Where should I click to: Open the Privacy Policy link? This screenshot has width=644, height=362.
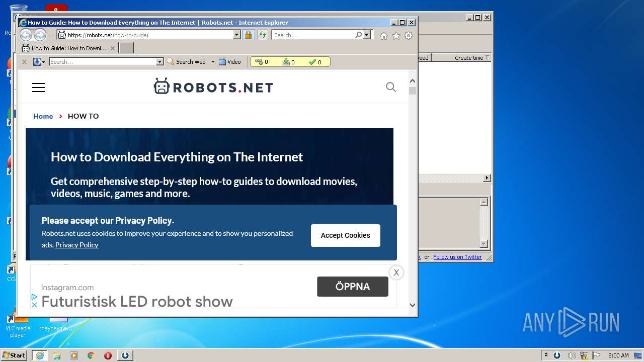point(76,245)
